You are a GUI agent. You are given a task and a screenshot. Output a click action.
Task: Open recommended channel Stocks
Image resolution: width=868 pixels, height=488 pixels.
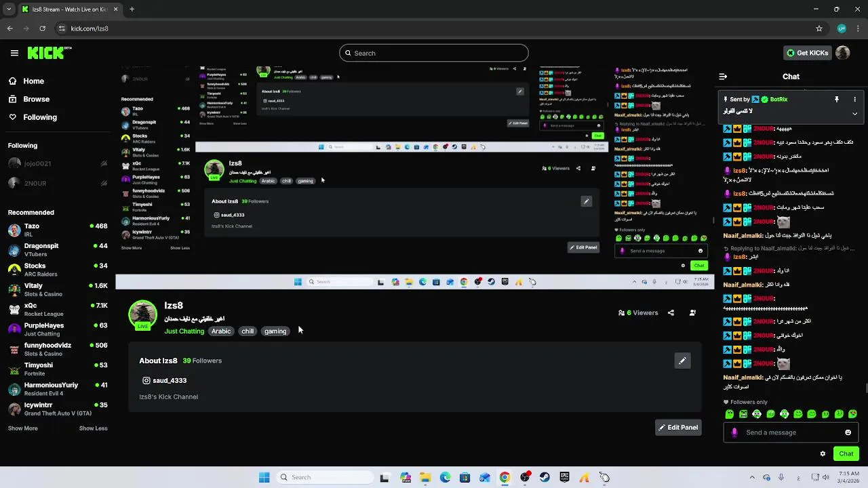point(58,270)
